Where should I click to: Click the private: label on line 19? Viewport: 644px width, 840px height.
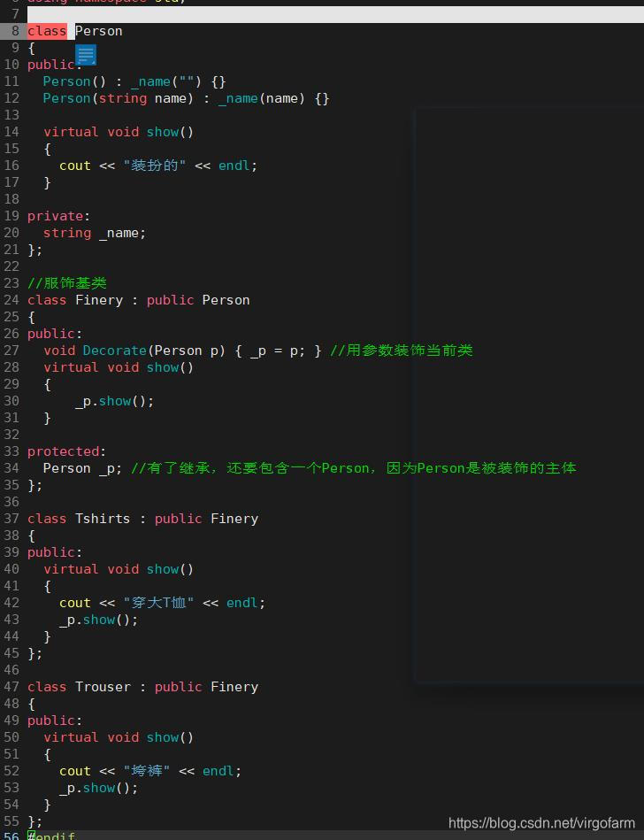pyautogui.click(x=59, y=216)
